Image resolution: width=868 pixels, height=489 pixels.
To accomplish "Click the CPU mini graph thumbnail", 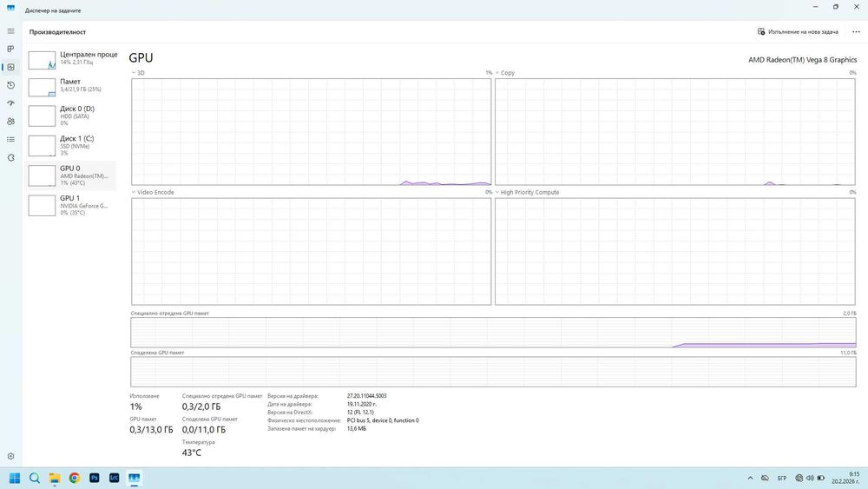I will click(42, 60).
